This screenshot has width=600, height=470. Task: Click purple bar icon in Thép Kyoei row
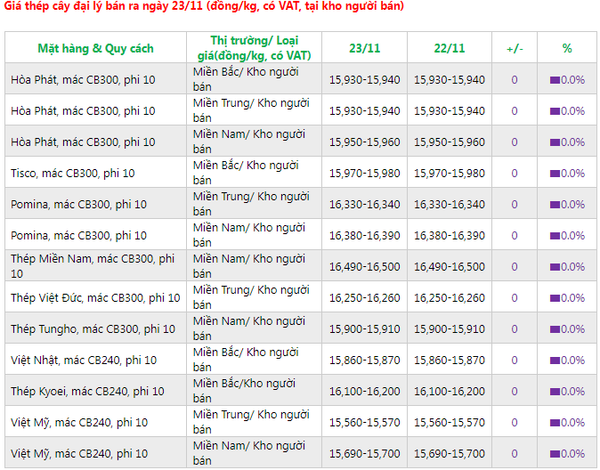tap(555, 392)
